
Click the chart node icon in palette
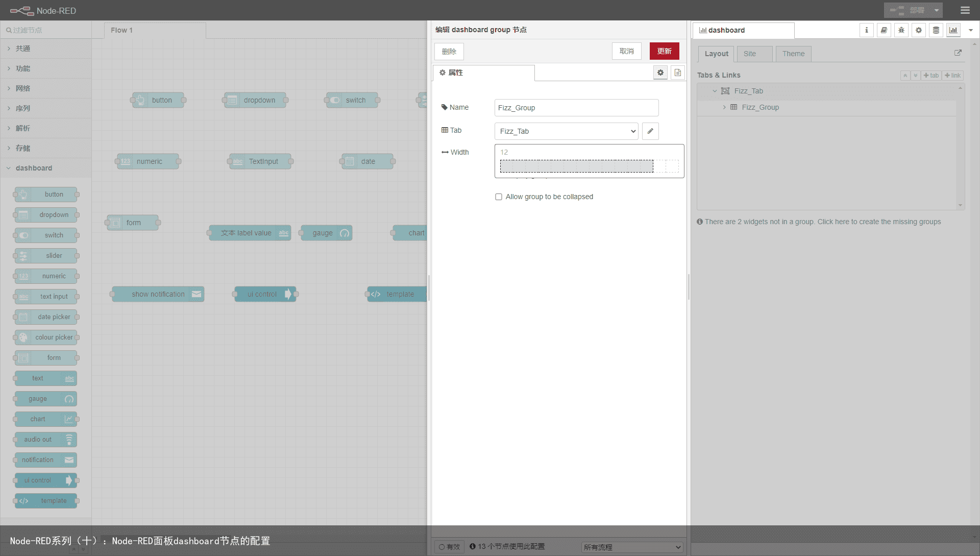[x=69, y=419]
